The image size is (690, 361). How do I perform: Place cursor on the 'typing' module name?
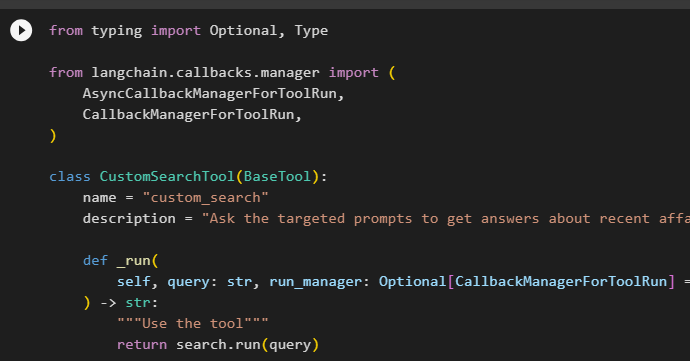pyautogui.click(x=117, y=31)
